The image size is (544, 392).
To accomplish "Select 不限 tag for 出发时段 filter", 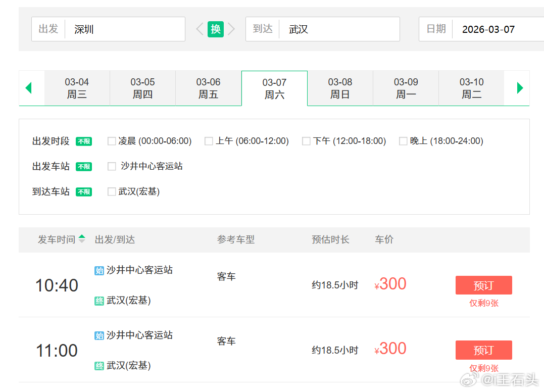I will [83, 141].
